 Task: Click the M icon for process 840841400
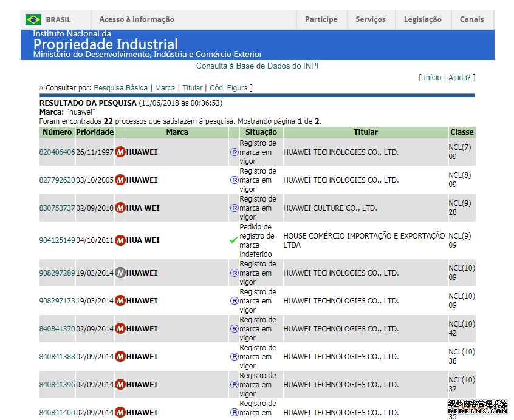(x=120, y=412)
